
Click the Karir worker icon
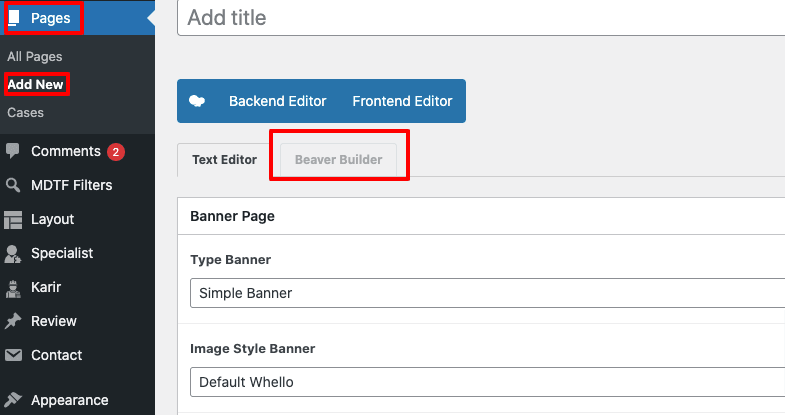13,287
